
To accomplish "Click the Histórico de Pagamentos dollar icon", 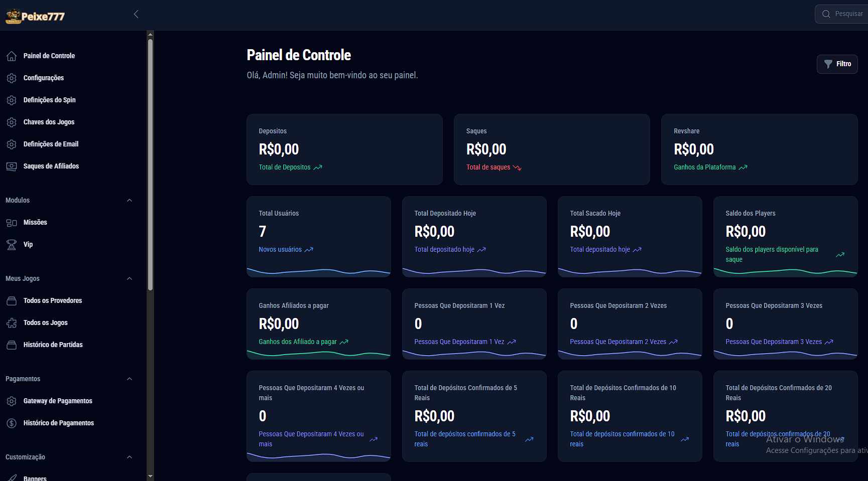I will pyautogui.click(x=12, y=423).
